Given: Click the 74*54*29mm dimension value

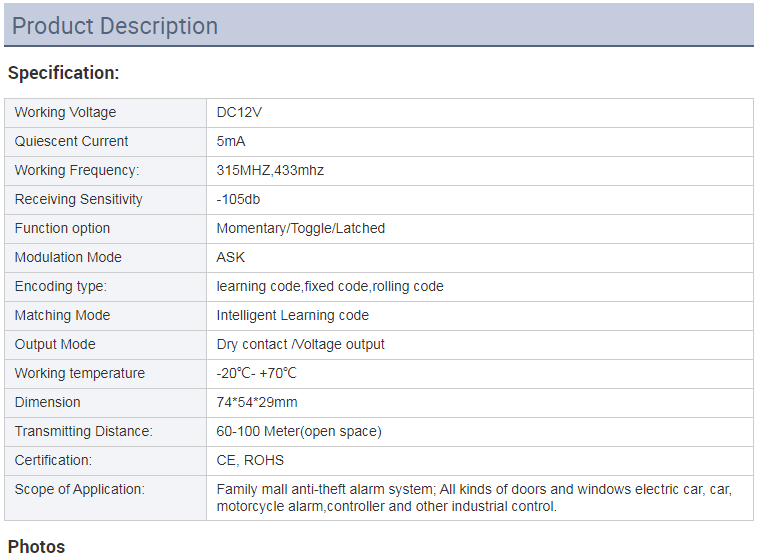Looking at the screenshot, I should pyautogui.click(x=256, y=402).
